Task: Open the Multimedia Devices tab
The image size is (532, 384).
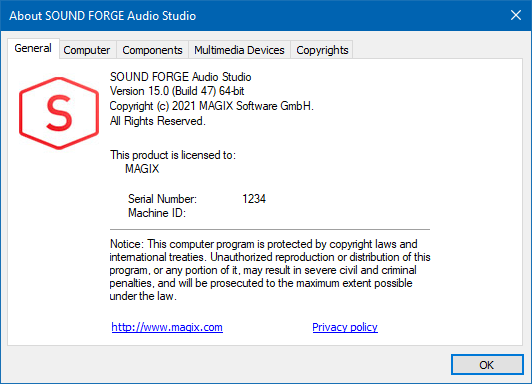Action: click(239, 50)
